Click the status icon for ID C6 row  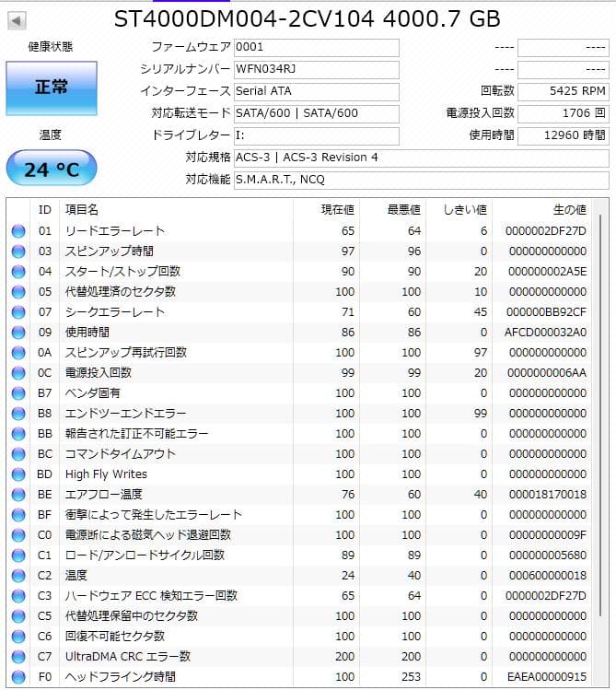click(18, 637)
